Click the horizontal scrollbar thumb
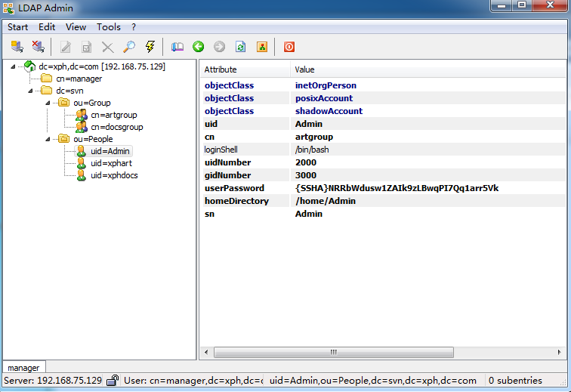The image size is (571, 392). click(x=334, y=352)
